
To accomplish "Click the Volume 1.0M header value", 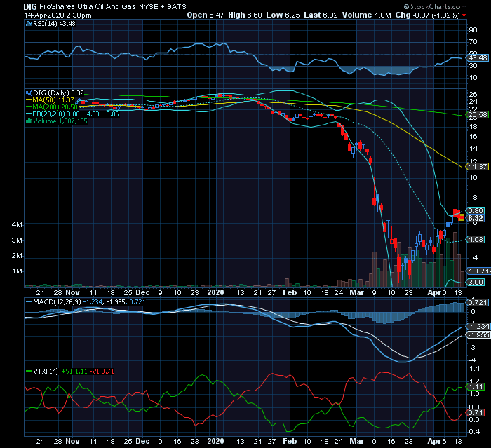I will [366, 15].
